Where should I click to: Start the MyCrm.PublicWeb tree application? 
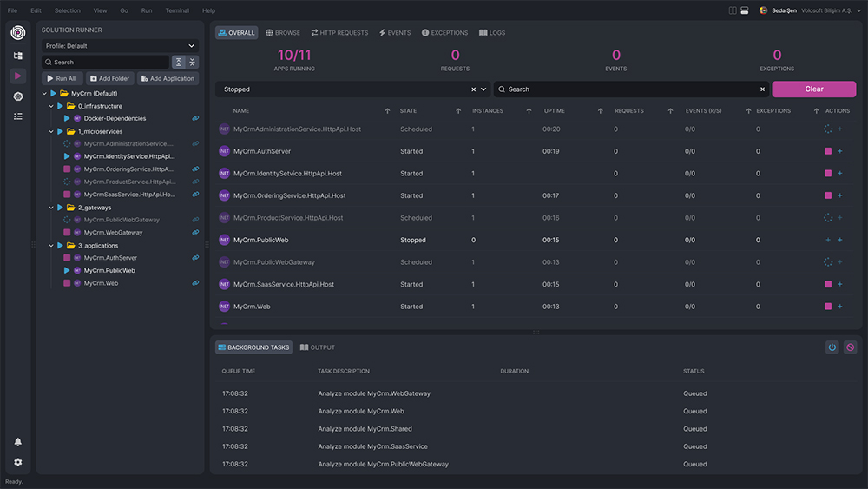[67, 271]
